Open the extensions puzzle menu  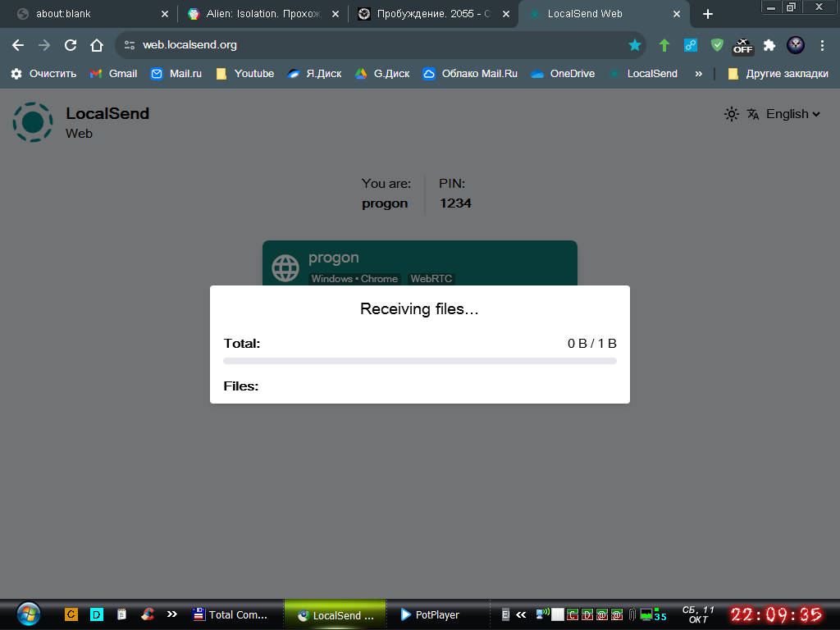769,45
